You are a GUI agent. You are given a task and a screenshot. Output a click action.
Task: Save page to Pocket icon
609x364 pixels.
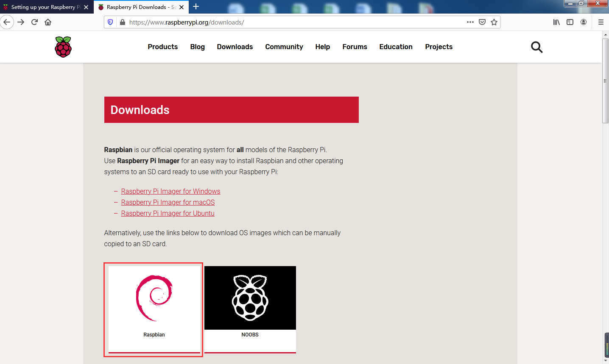pyautogui.click(x=482, y=22)
